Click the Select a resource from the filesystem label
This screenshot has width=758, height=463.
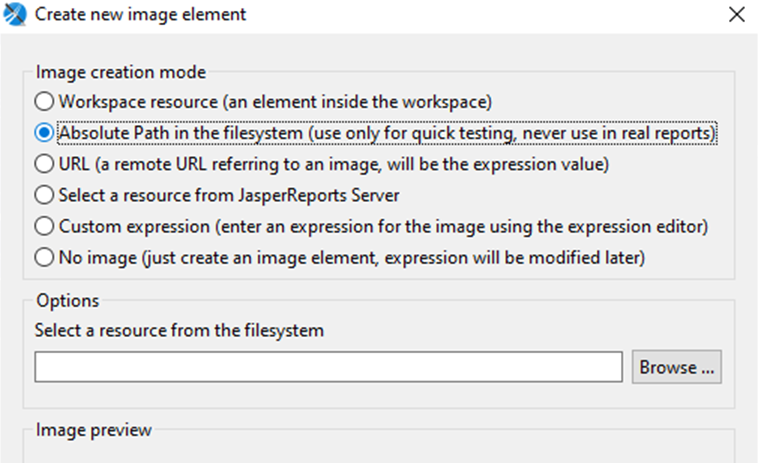pos(179,331)
